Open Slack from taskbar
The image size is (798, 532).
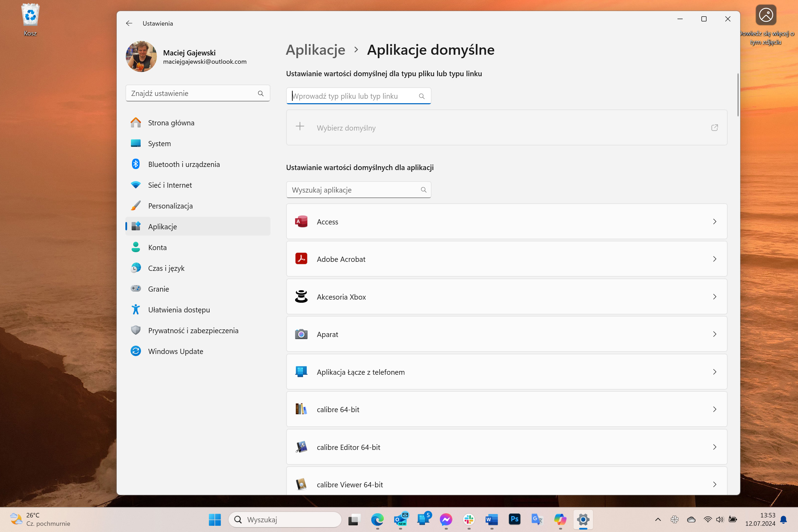(x=469, y=520)
